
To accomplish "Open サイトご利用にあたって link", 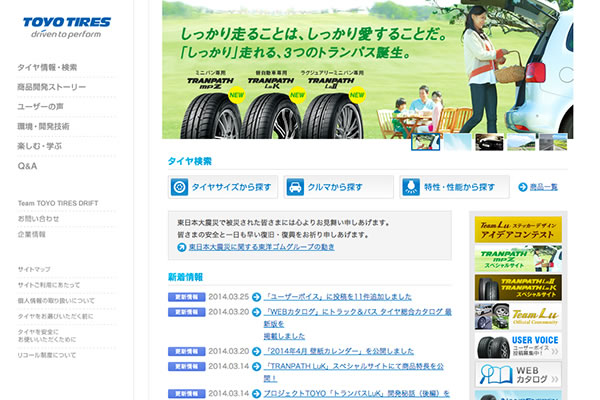I will click(x=49, y=285).
